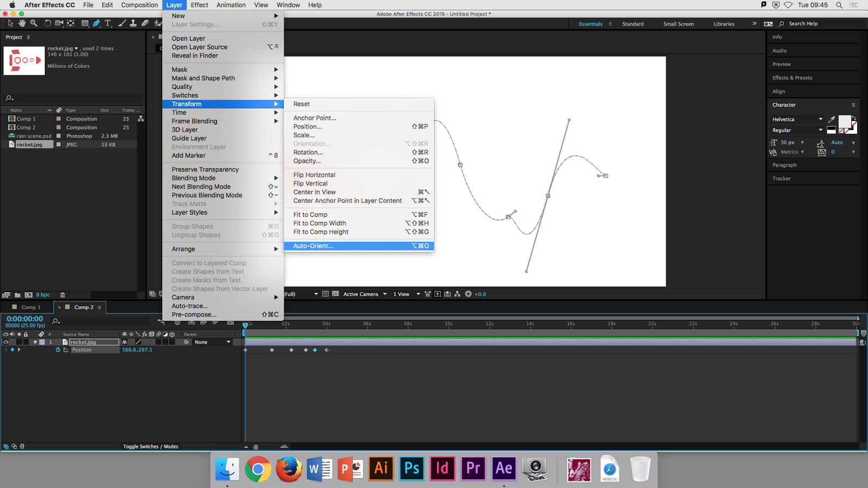Open the graph editor for Position
Screen dimensions: 868x488
tap(66, 350)
